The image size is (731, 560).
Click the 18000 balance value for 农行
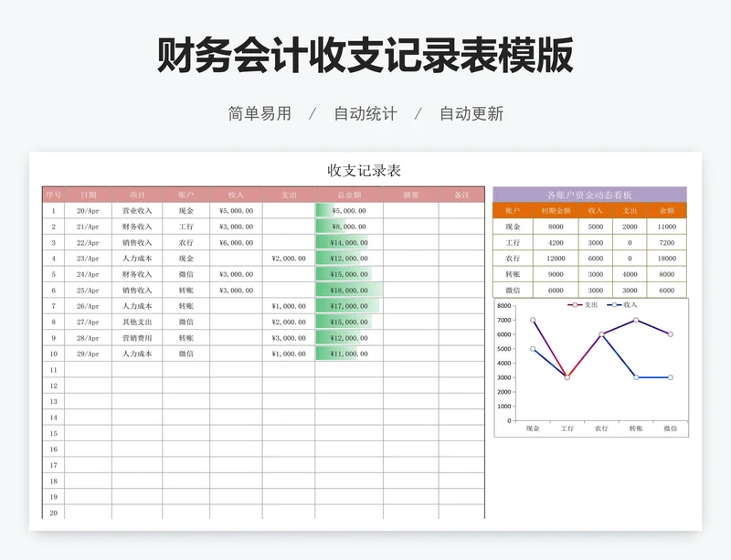(667, 259)
